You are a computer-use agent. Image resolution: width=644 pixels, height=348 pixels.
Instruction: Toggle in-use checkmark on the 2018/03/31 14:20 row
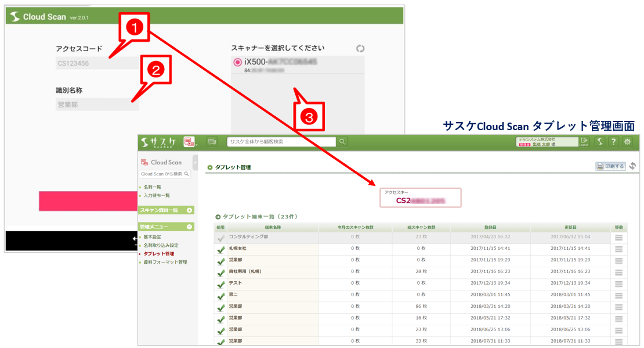[x=220, y=307]
